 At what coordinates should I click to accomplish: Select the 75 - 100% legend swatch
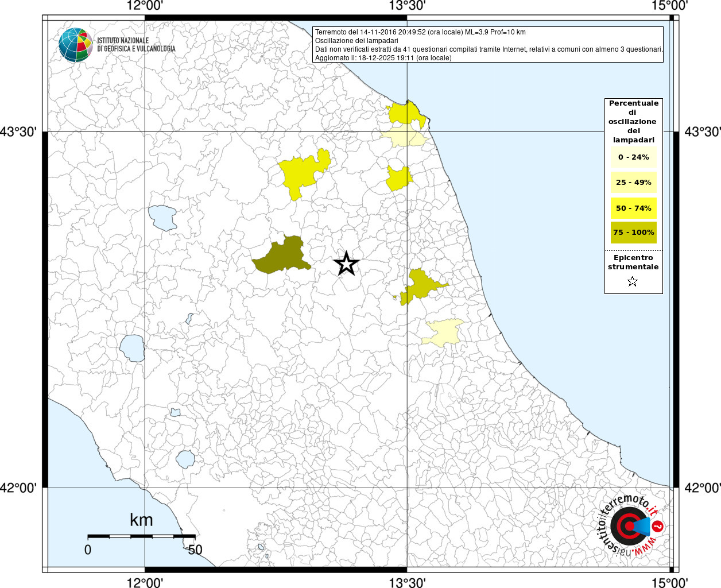(x=633, y=233)
